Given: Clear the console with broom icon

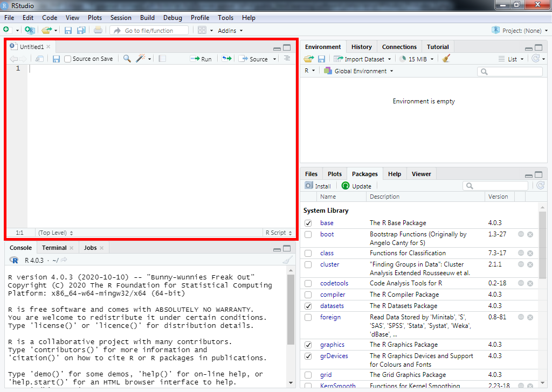Looking at the screenshot, I should (288, 260).
